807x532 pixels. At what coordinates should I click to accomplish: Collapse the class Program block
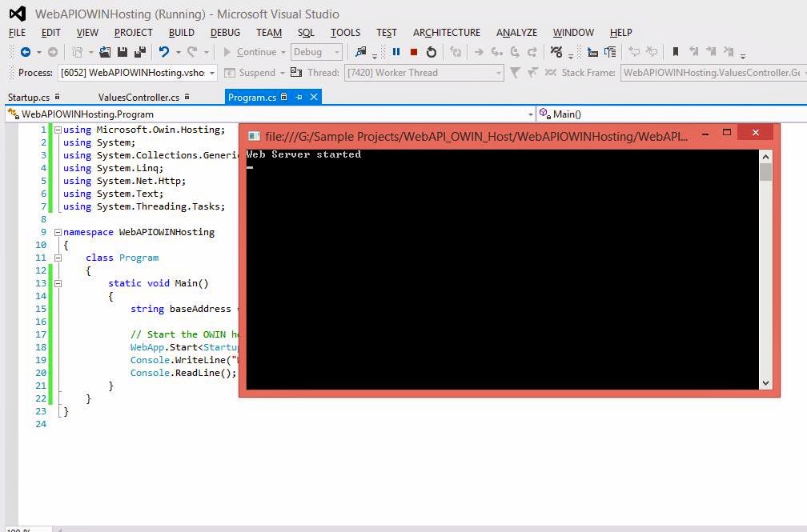pos(58,258)
